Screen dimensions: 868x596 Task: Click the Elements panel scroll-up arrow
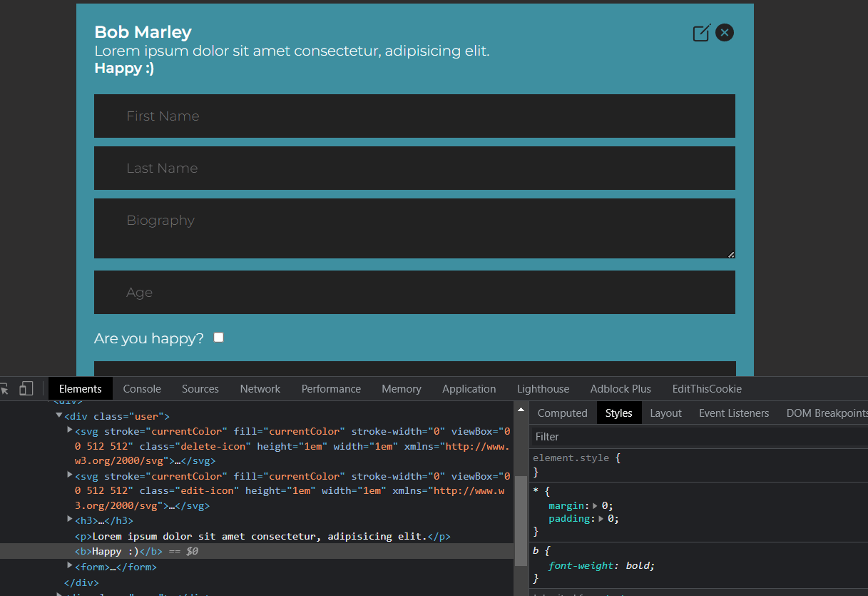tap(521, 410)
